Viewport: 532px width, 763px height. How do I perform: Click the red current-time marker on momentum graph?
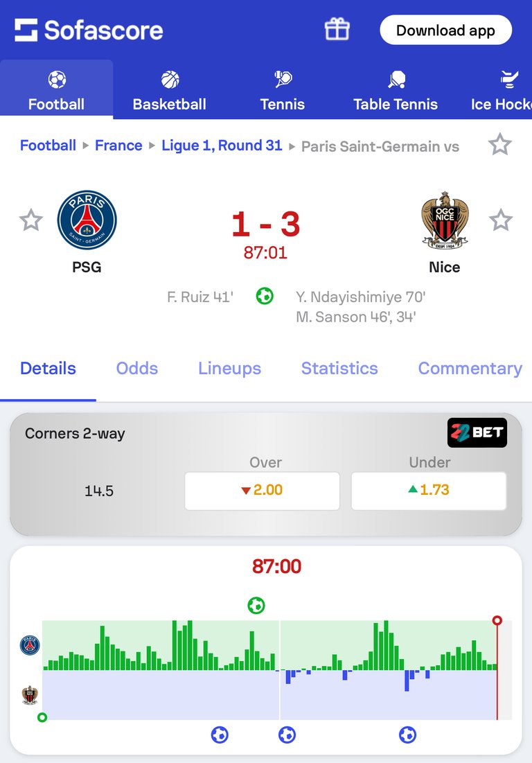pyautogui.click(x=497, y=620)
